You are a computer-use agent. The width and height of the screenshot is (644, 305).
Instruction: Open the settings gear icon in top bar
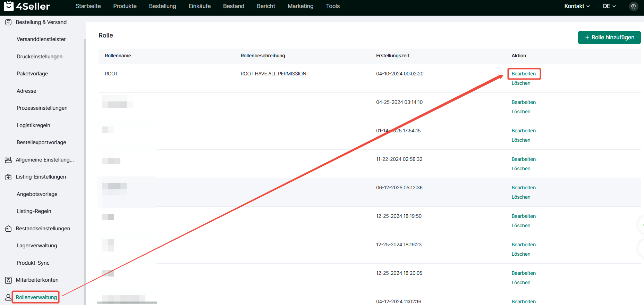pos(634,6)
